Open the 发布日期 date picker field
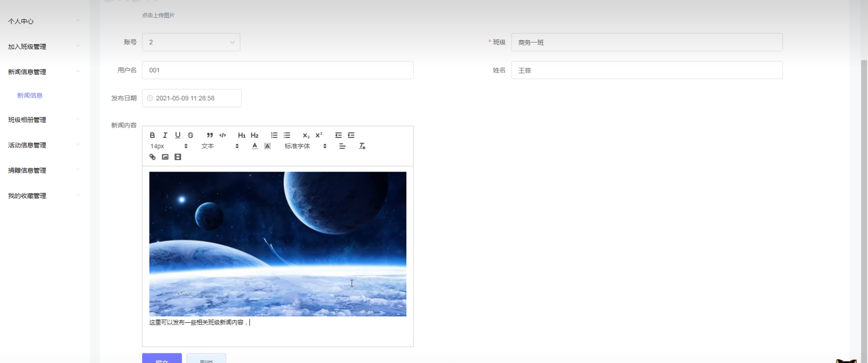Screen dimensions: 868x363 (x=192, y=98)
